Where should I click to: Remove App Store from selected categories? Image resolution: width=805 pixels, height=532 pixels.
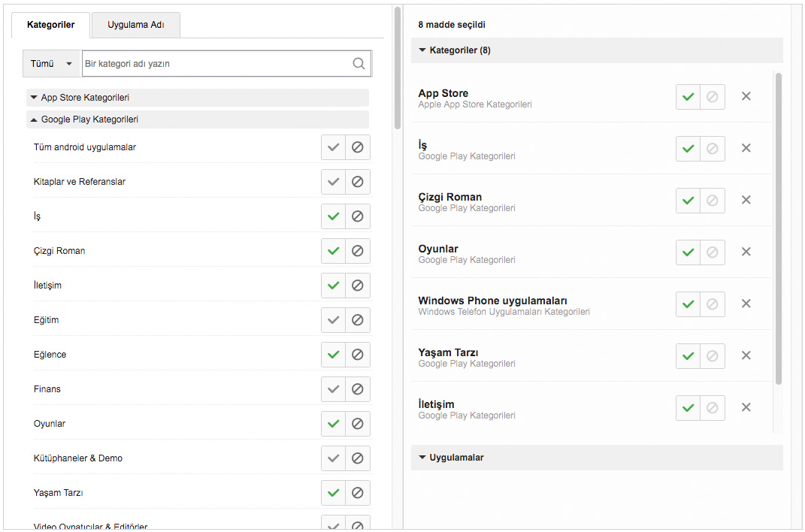(x=746, y=96)
